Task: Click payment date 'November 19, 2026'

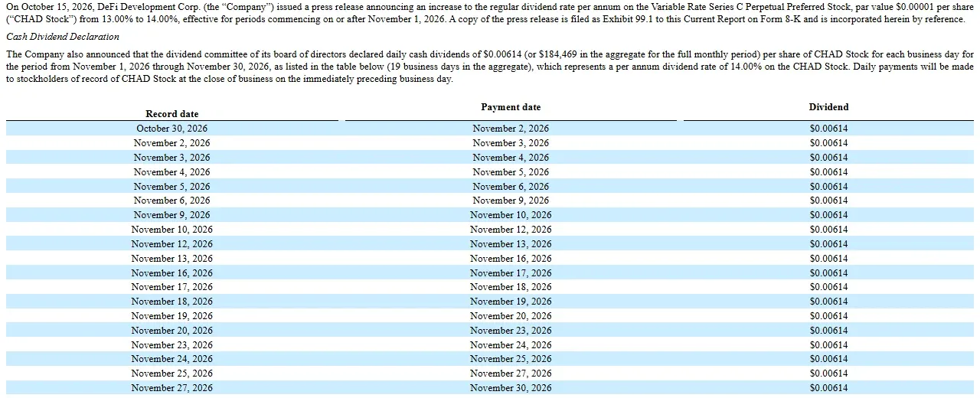Action: pyautogui.click(x=511, y=302)
